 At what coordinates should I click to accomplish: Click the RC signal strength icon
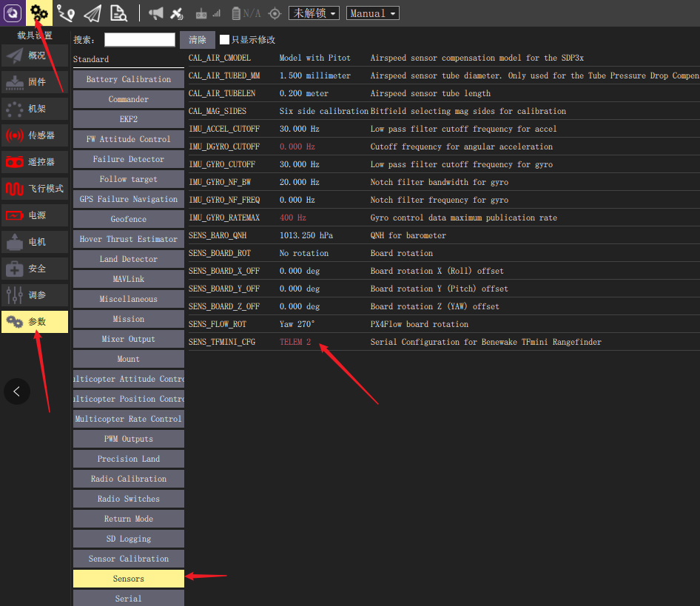pos(208,13)
